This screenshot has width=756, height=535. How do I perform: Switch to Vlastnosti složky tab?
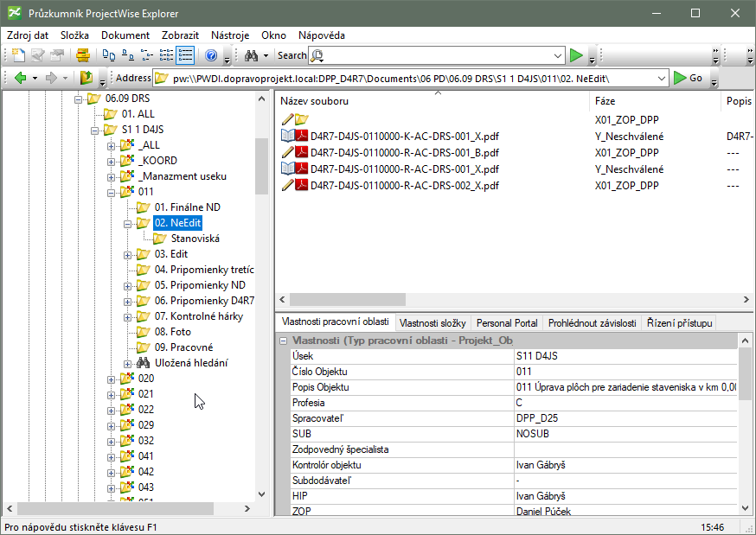(432, 322)
